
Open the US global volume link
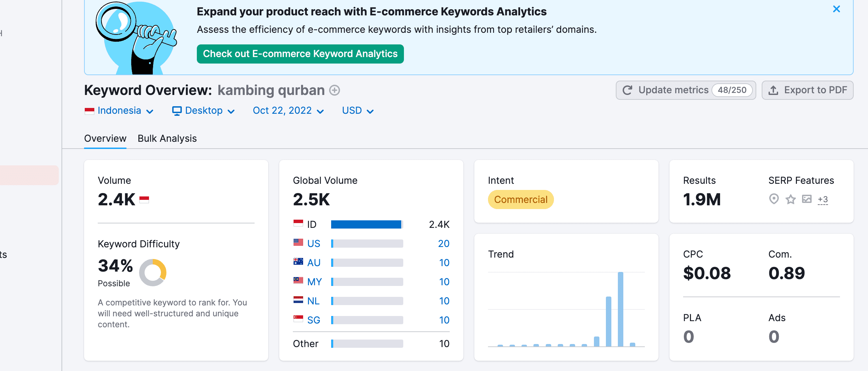point(313,244)
